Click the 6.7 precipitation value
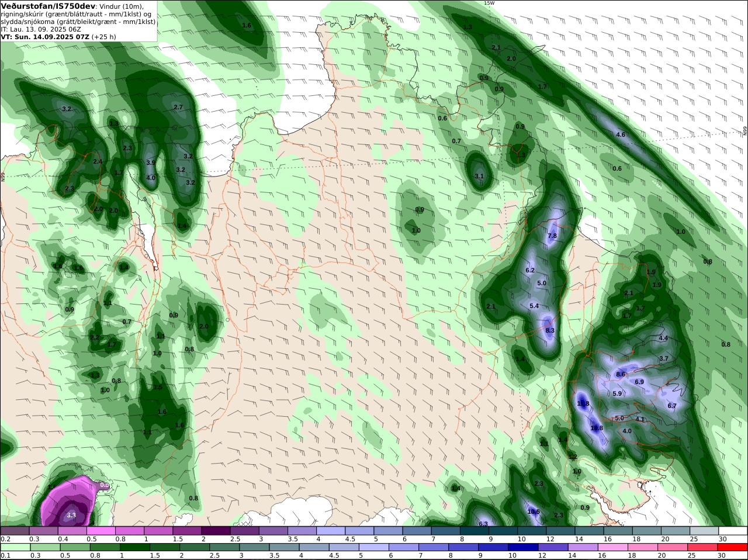This screenshot has width=748, height=560. click(x=672, y=406)
